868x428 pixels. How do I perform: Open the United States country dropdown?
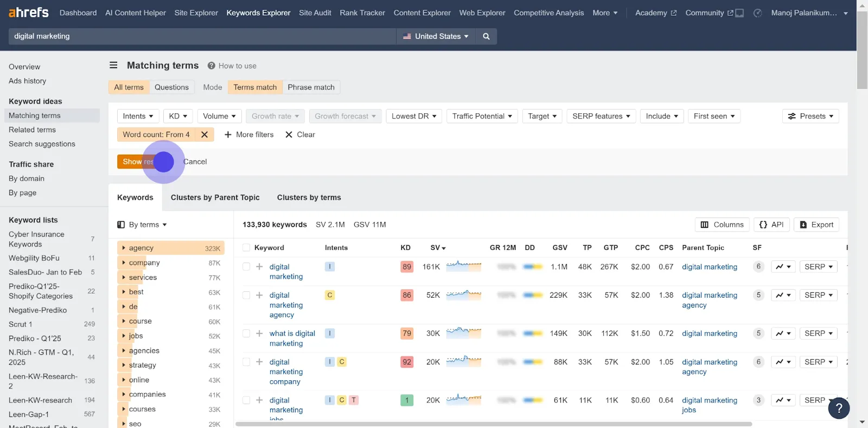pyautogui.click(x=436, y=36)
